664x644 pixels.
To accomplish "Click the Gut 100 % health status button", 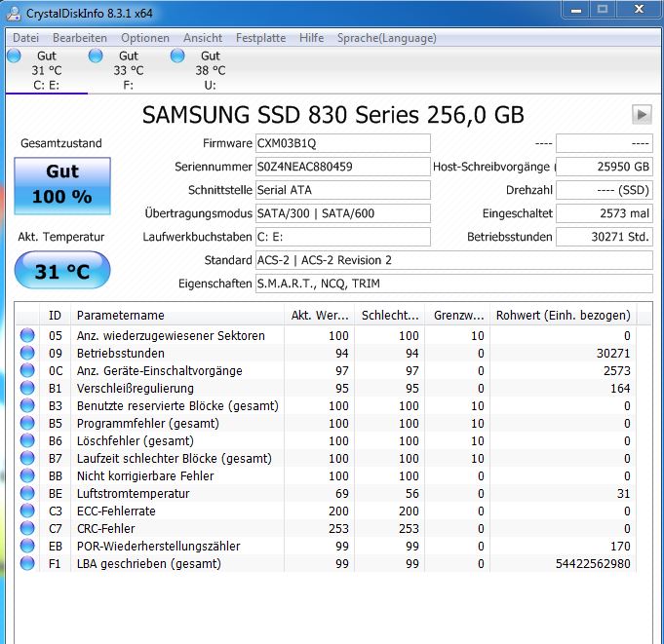I will pyautogui.click(x=62, y=186).
